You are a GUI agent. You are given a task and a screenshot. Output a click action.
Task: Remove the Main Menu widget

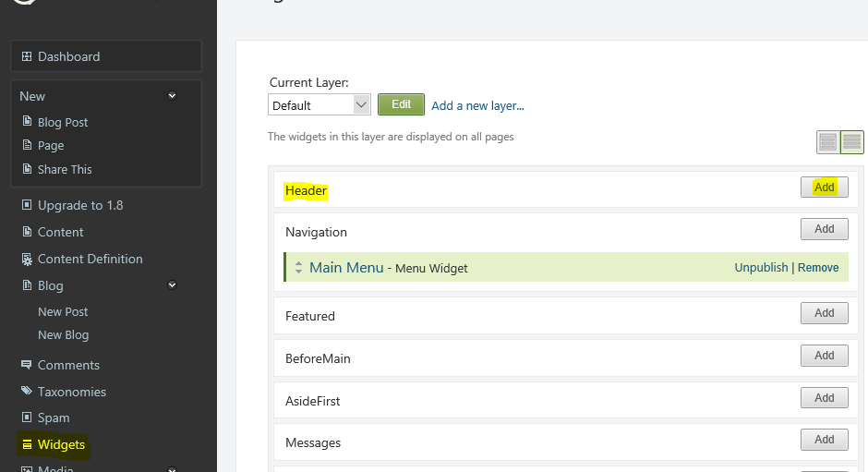point(818,268)
